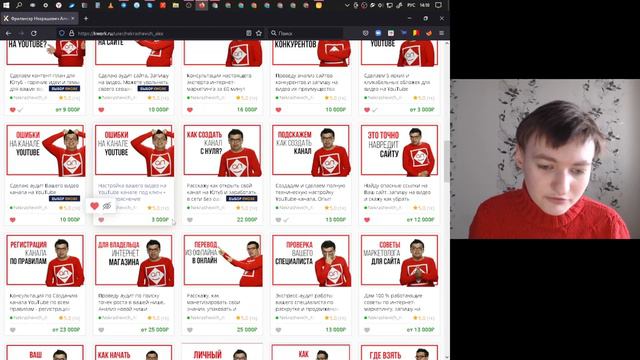Screen dimensions: 640x360
Task: Click the page vertical scrollbar thumb
Action: click(x=447, y=161)
